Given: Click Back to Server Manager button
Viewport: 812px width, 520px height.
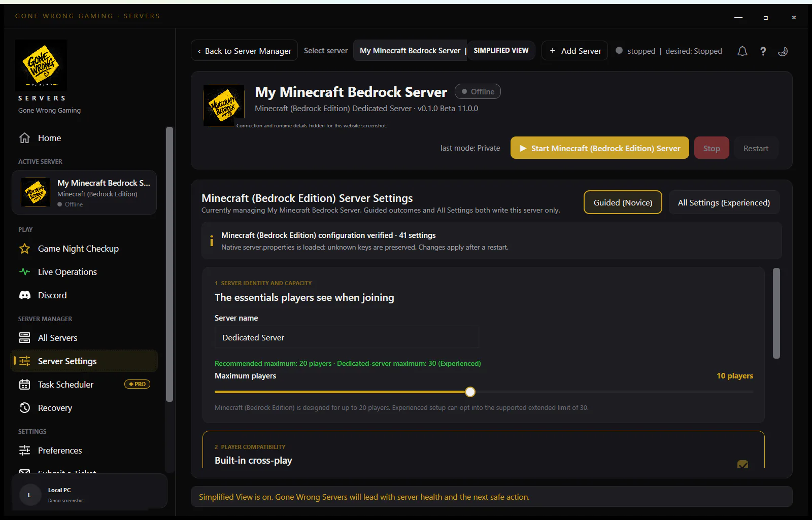Looking at the screenshot, I should click(244, 51).
